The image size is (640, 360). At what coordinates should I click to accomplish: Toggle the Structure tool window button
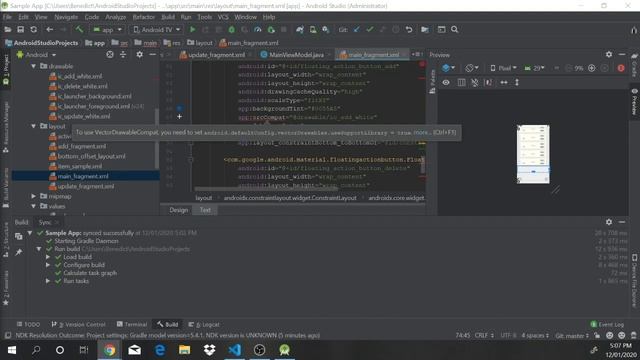(x=6, y=240)
